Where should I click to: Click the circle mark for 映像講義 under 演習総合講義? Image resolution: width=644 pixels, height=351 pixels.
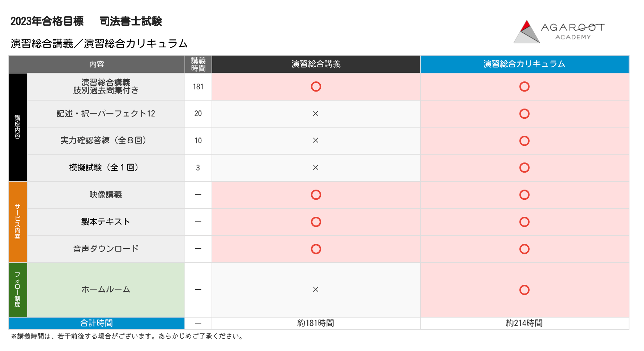point(316,195)
